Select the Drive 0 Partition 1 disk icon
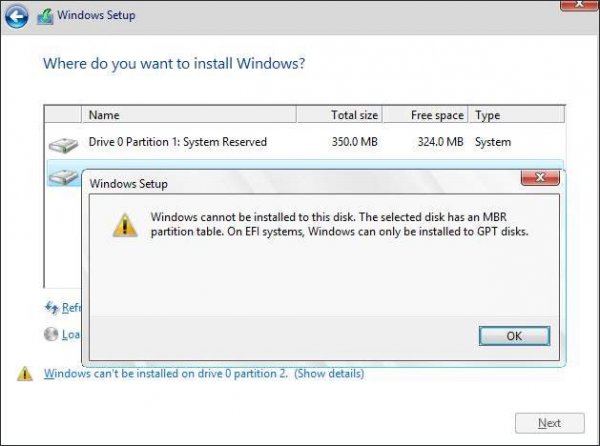Viewport: 600px width, 446px height. [x=64, y=145]
